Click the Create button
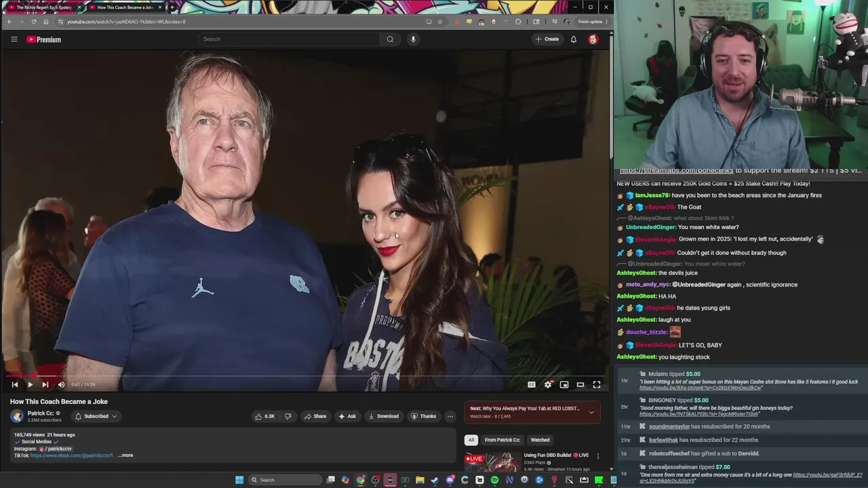The image size is (868, 488). click(x=548, y=39)
